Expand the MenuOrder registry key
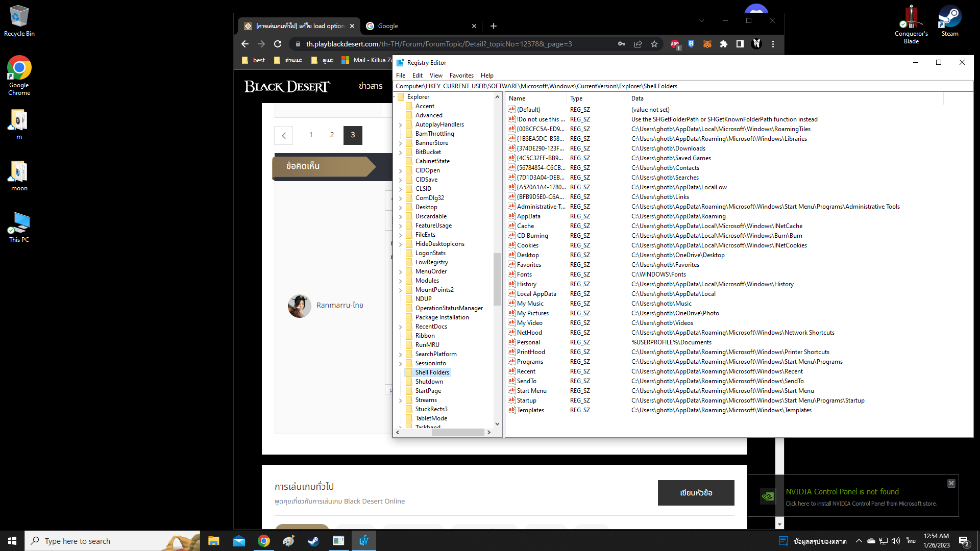 (401, 271)
